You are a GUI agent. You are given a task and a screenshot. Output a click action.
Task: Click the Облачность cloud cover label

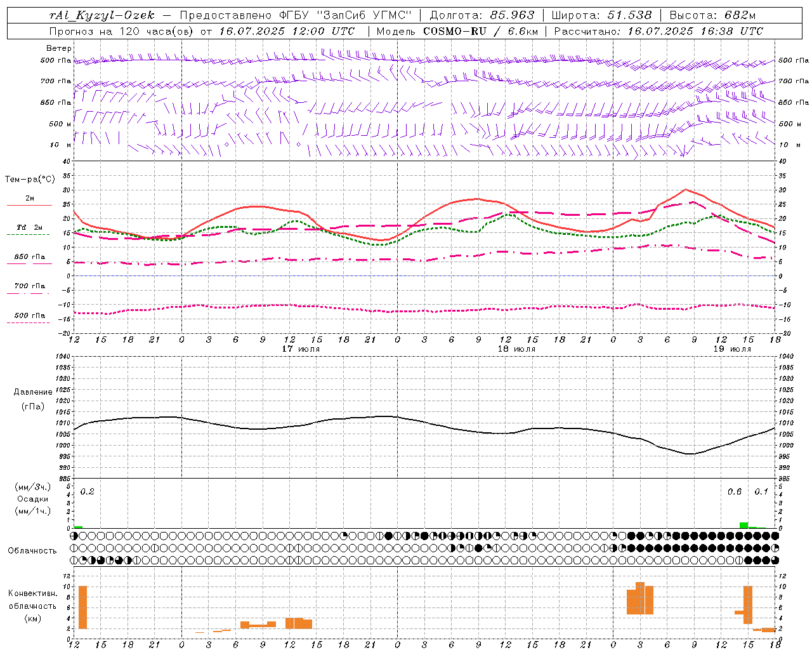click(32, 551)
